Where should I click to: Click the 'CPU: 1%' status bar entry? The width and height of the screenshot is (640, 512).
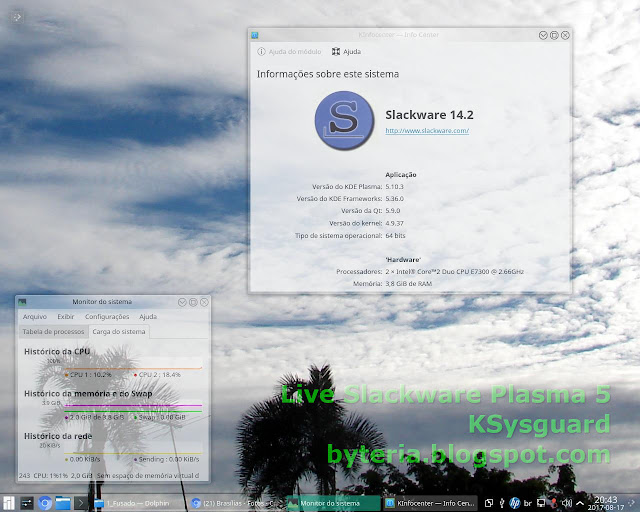45,476
